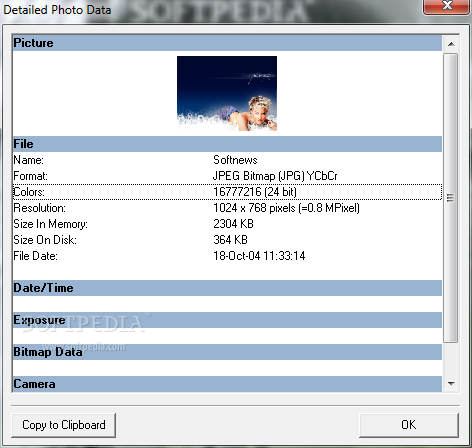Select the Name: label row
This screenshot has height=448, width=472.
[227, 160]
